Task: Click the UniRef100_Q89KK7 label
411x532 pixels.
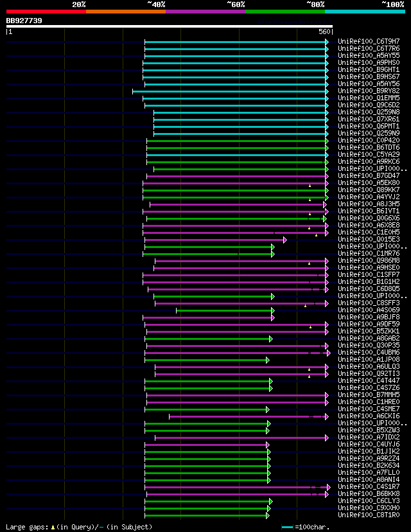Action: [369, 190]
